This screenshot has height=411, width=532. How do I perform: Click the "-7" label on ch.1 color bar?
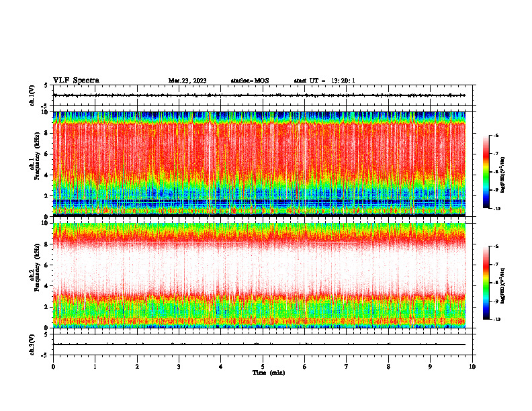click(496, 154)
